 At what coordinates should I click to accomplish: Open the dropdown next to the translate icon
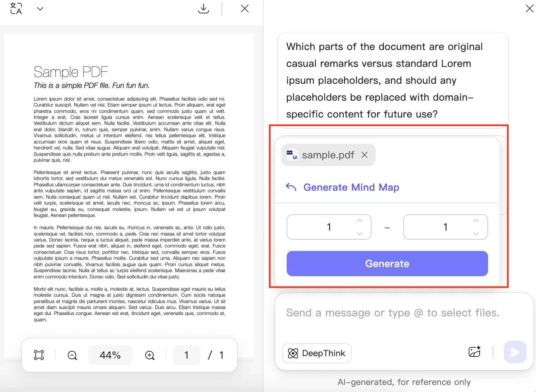[x=40, y=8]
